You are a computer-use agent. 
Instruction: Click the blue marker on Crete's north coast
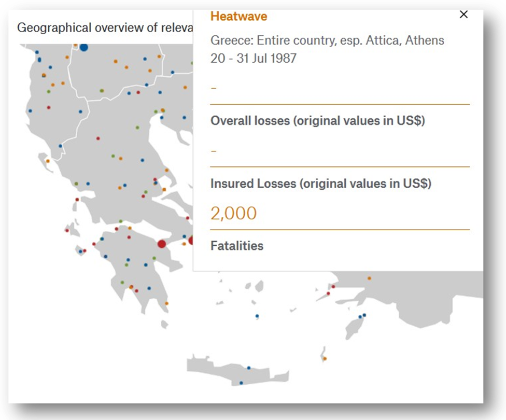tap(249, 368)
